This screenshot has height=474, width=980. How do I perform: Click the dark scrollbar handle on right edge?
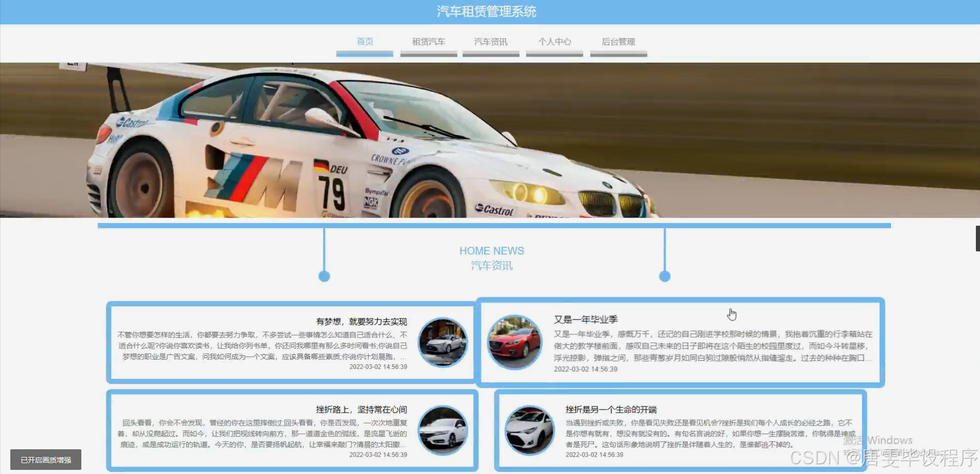coord(977,238)
